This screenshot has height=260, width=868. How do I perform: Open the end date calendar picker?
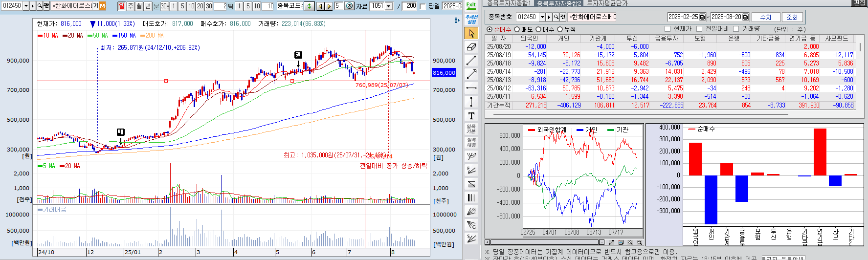[745, 17]
